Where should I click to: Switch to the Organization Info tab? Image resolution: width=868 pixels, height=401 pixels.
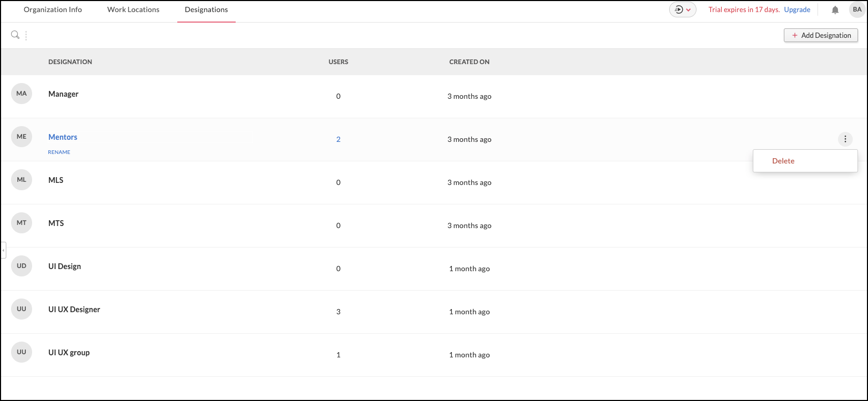(53, 9)
